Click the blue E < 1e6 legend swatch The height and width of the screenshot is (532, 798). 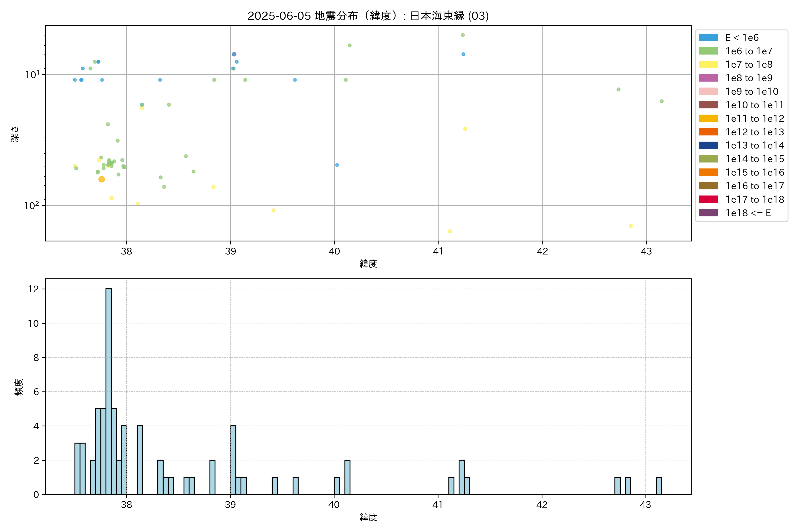click(708, 38)
